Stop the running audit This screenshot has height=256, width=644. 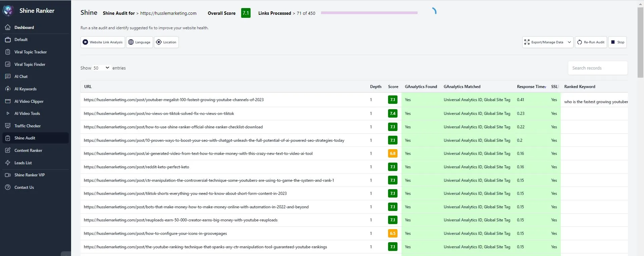click(x=618, y=42)
